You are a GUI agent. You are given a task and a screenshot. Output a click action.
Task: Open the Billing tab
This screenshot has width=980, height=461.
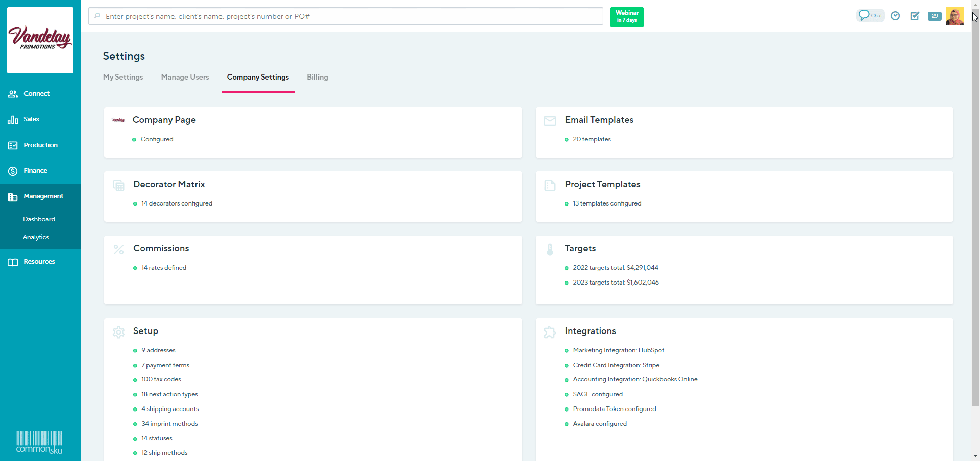(x=317, y=77)
